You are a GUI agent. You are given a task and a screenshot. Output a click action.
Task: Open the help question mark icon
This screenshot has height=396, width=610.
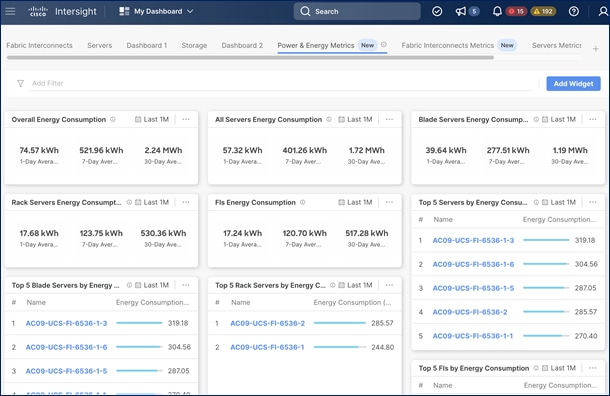(x=573, y=11)
